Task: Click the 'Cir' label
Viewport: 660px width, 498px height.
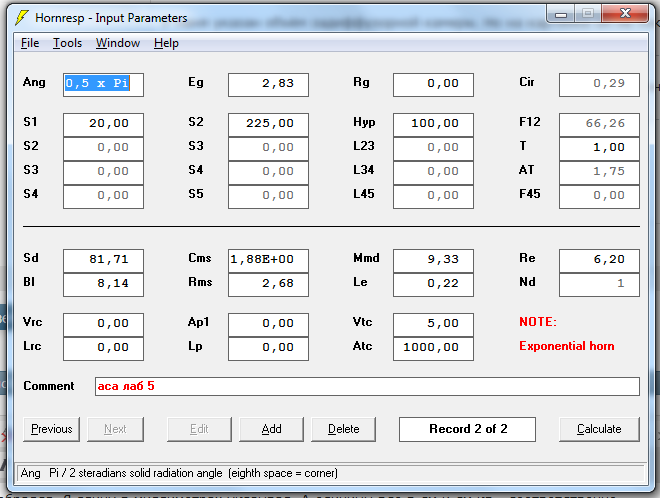Action: [527, 82]
